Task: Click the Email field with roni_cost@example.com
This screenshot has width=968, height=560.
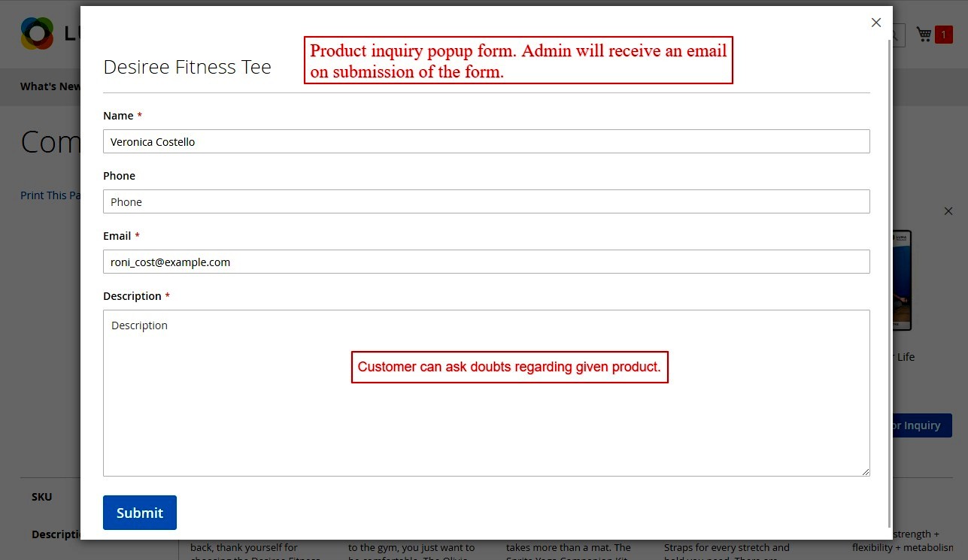Action: point(485,262)
